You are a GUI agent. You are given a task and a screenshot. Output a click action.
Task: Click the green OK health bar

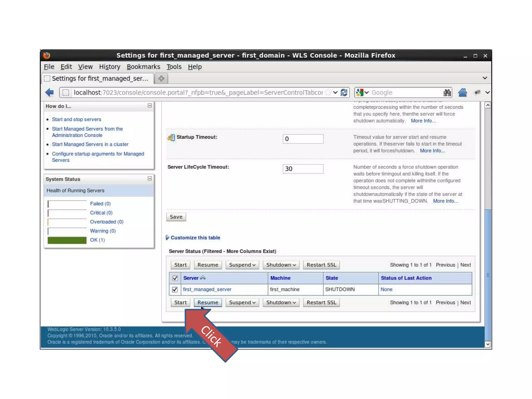[x=67, y=240]
